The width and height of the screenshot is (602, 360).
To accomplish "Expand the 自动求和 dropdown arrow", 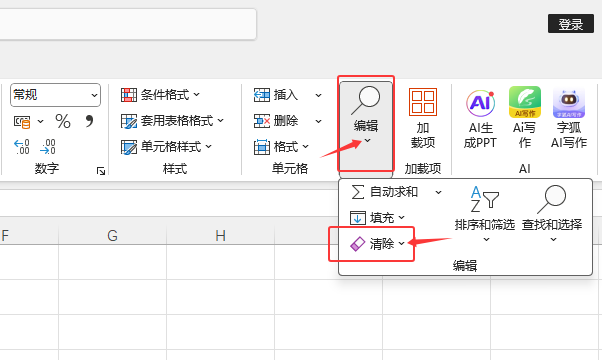I will (438, 192).
